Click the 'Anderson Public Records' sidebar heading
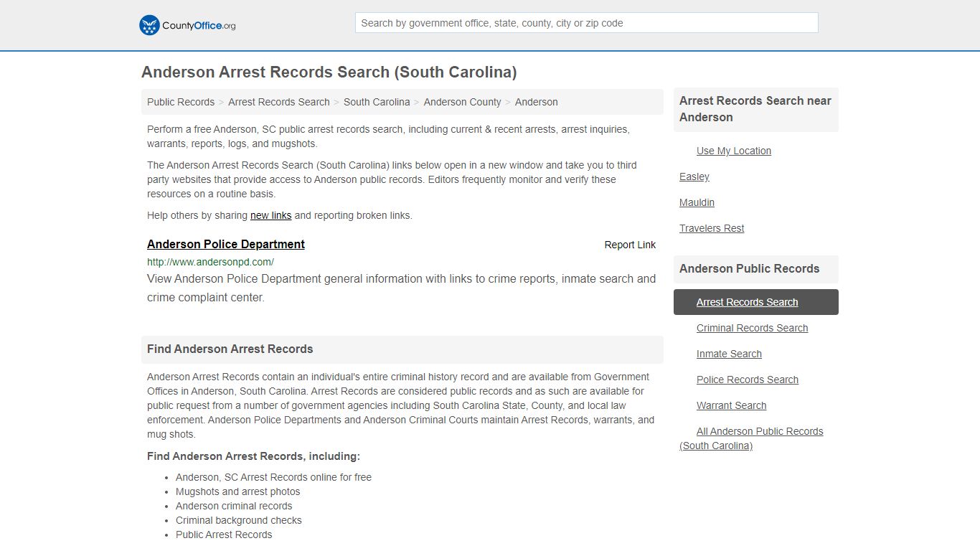This screenshot has width=980, height=551. click(x=749, y=269)
